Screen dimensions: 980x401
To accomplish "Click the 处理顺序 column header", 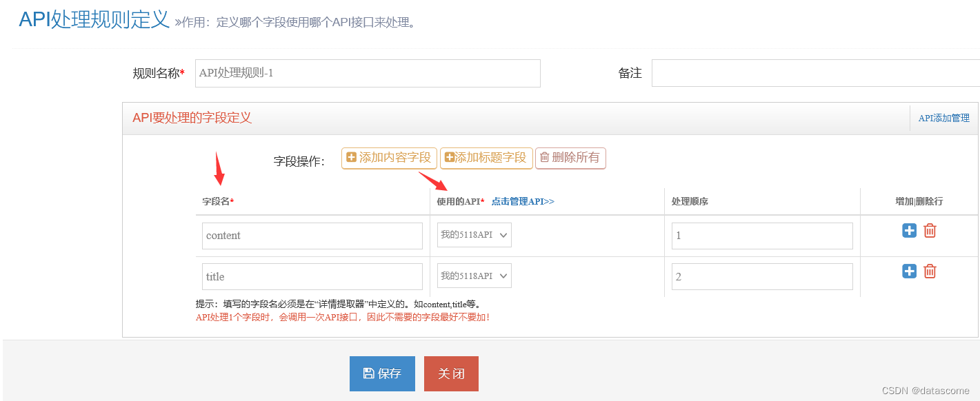I will (x=690, y=201).
